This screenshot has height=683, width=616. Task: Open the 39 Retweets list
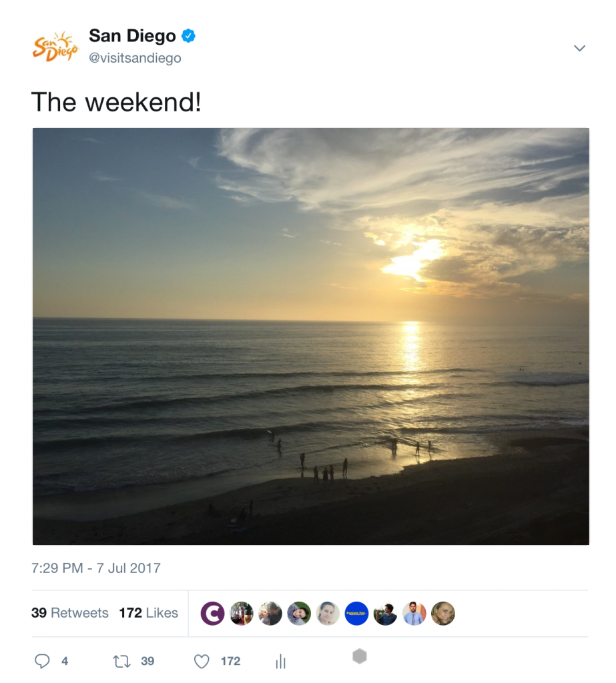70,613
